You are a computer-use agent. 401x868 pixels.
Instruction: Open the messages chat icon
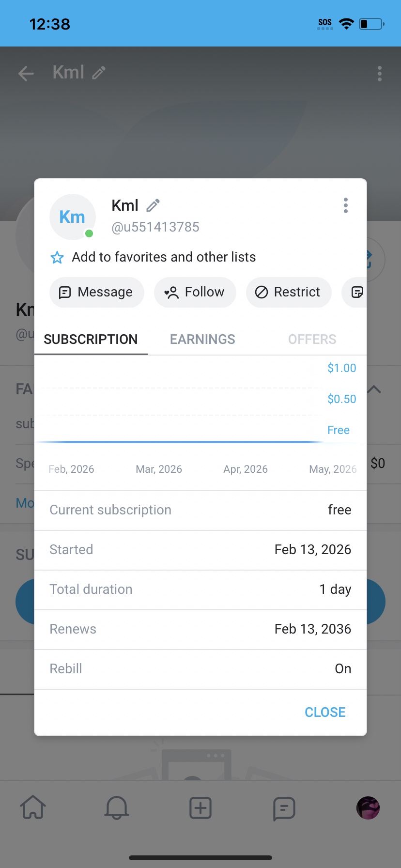[284, 807]
